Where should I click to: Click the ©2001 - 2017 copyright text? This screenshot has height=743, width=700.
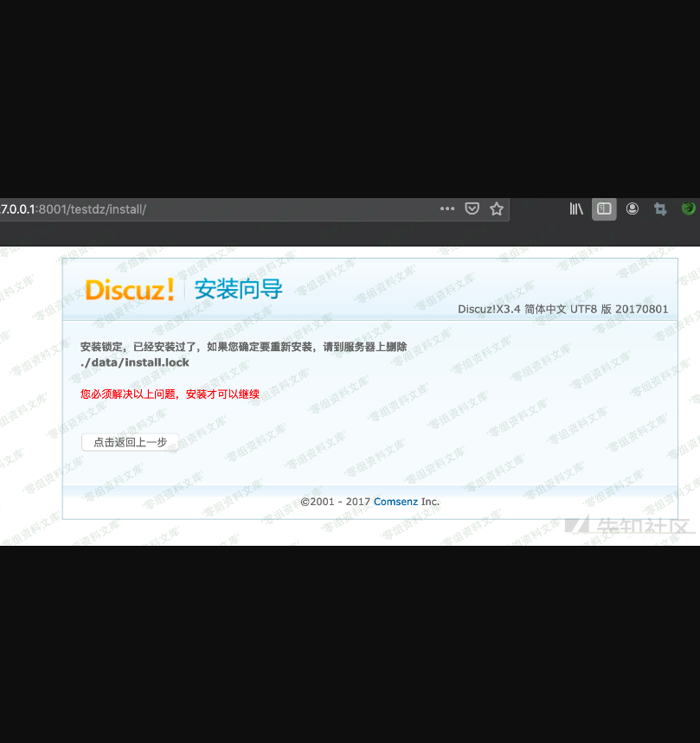336,502
